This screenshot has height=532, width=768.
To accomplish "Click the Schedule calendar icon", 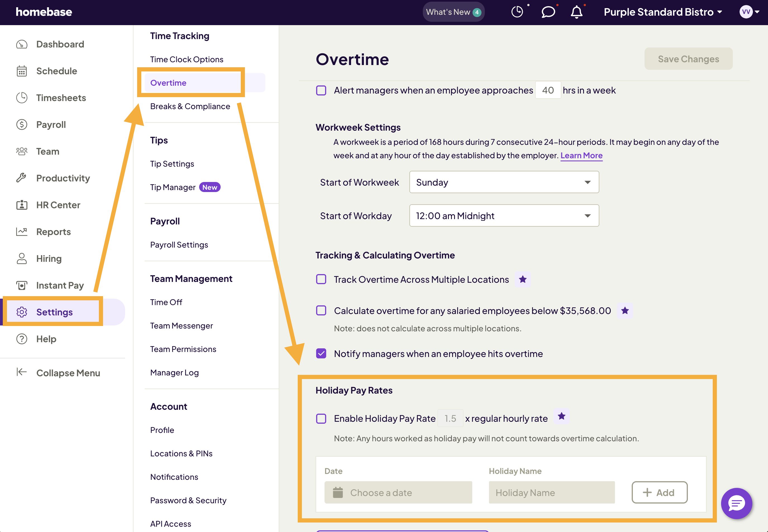I will [22, 71].
